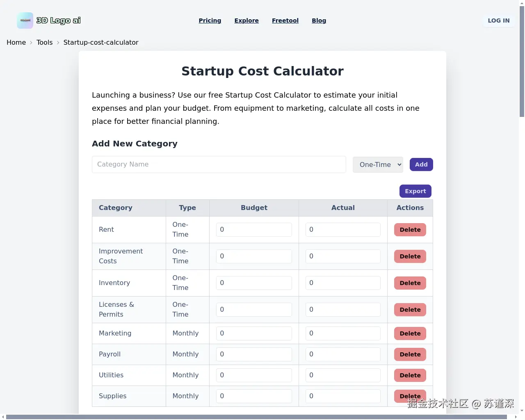Click the Inventory actual amount field

tap(343, 283)
